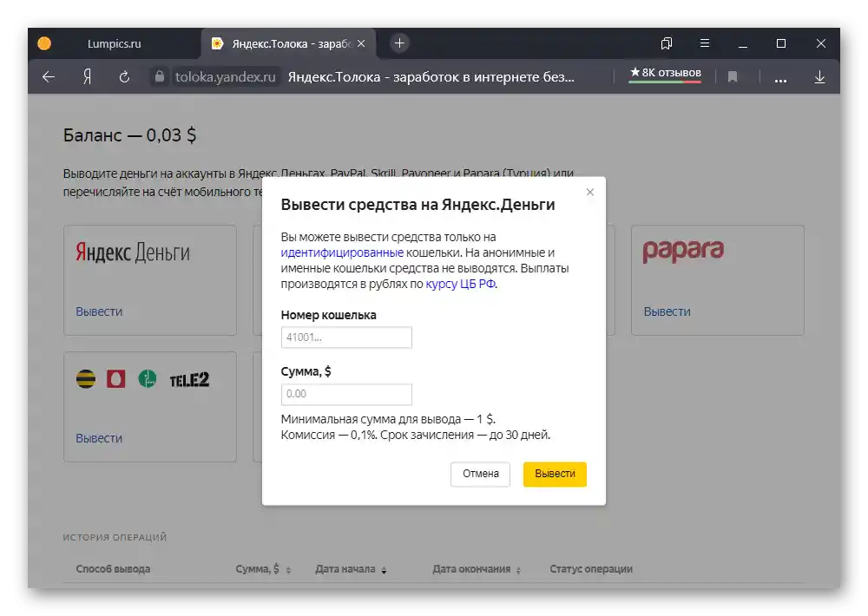This screenshot has height=616, width=868.
Task: Click the Papara logo
Action: 683,252
